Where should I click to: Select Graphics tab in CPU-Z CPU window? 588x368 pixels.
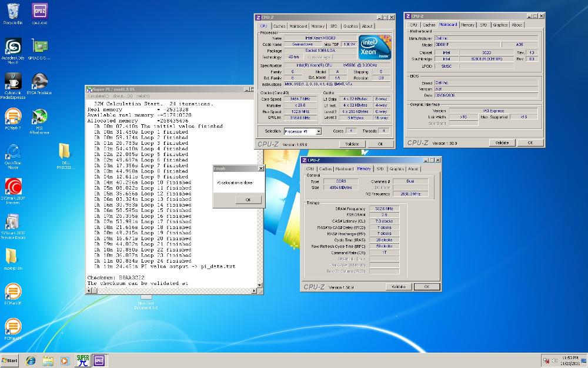[x=350, y=26]
